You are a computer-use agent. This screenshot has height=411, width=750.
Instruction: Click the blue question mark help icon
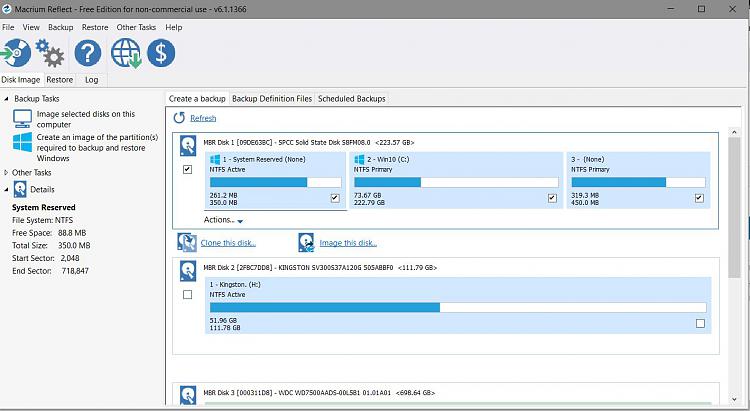[88, 53]
